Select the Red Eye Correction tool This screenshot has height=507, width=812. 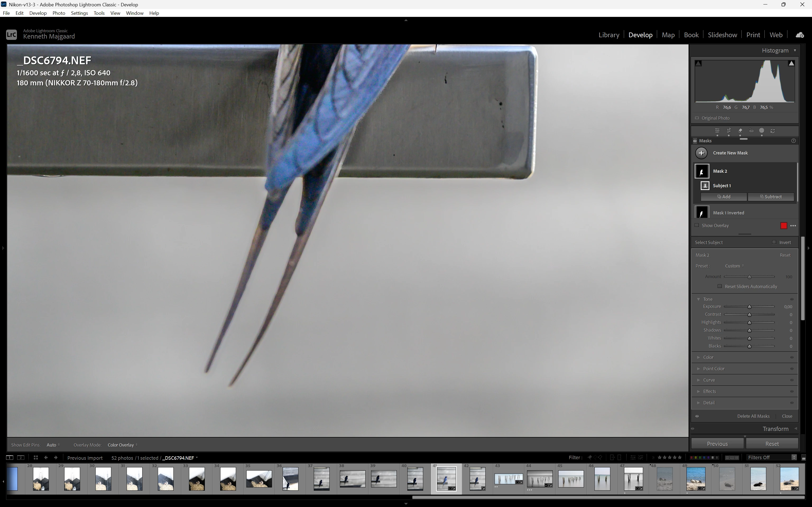pyautogui.click(x=751, y=131)
